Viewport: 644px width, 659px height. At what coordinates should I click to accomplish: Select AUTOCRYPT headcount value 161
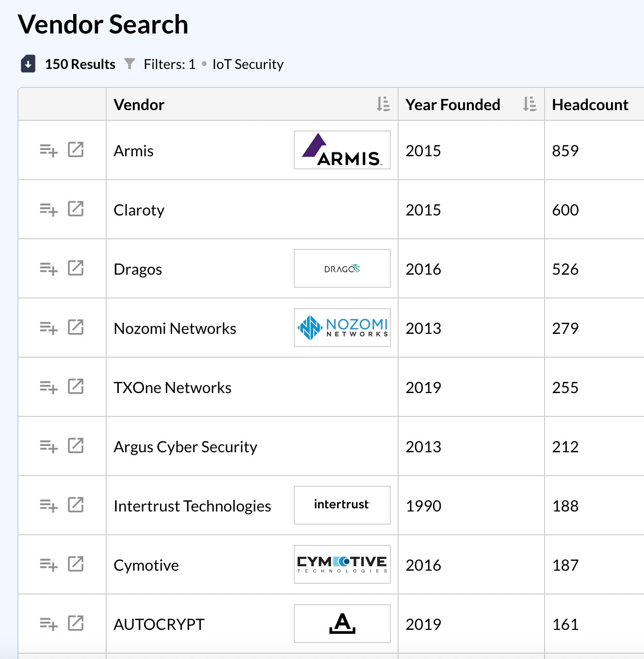click(x=565, y=624)
